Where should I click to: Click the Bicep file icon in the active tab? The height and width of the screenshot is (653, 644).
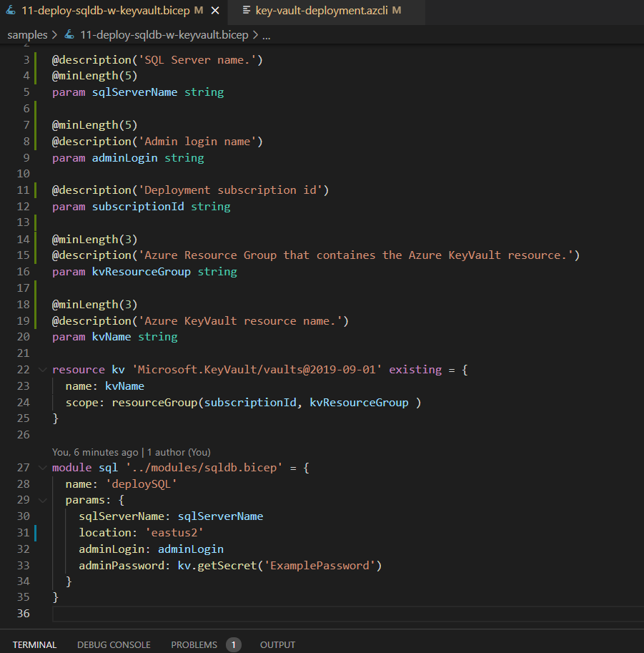(x=11, y=11)
